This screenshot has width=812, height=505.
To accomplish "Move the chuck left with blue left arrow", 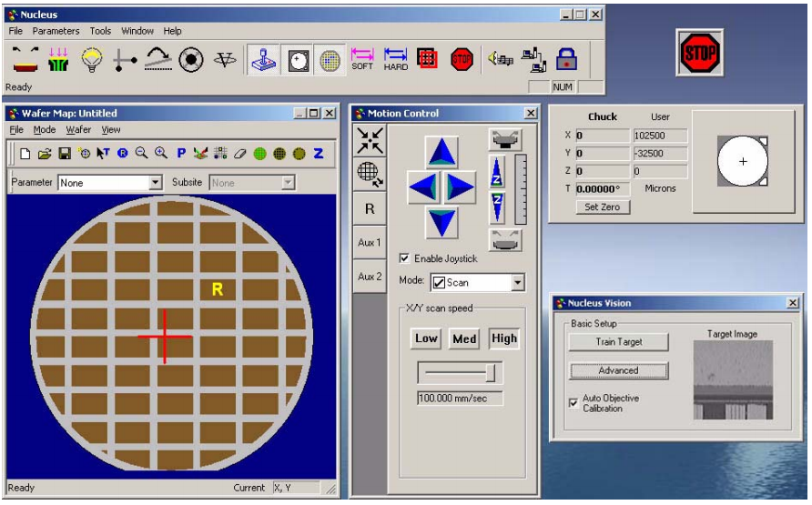I will pyautogui.click(x=424, y=187).
